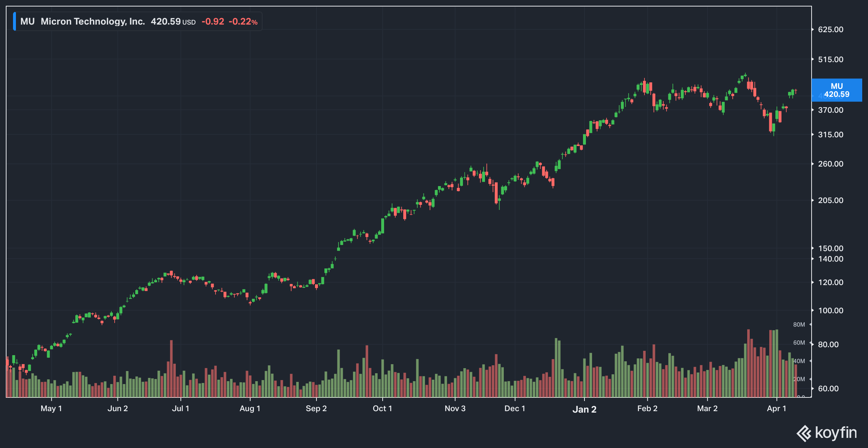Click the red -0.92 price change value
Viewport: 868px width, 448px height.
pyautogui.click(x=213, y=21)
